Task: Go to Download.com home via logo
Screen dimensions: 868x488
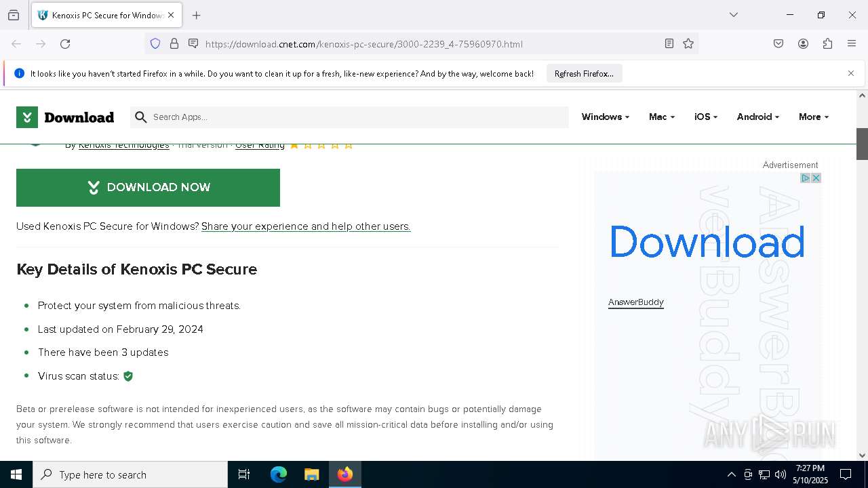Action: 65,117
